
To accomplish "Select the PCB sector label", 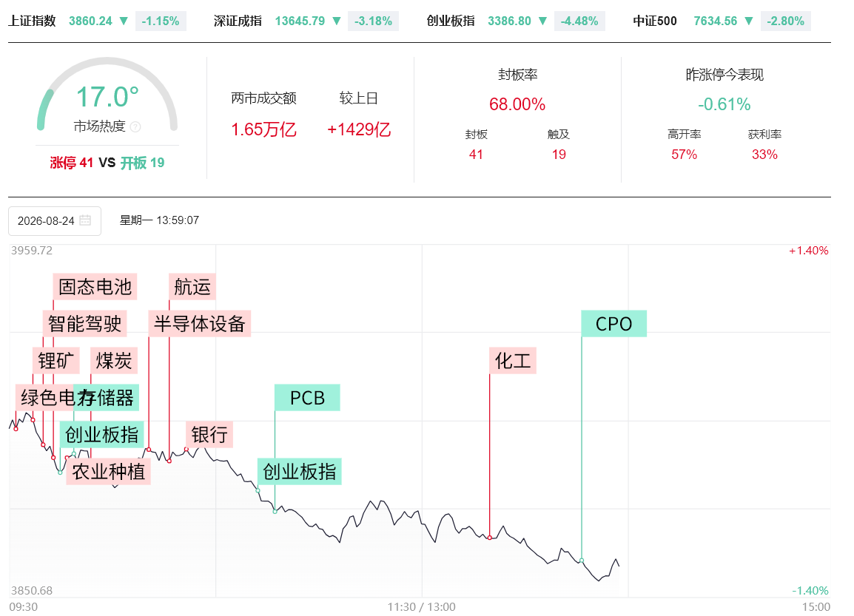I will click(307, 398).
